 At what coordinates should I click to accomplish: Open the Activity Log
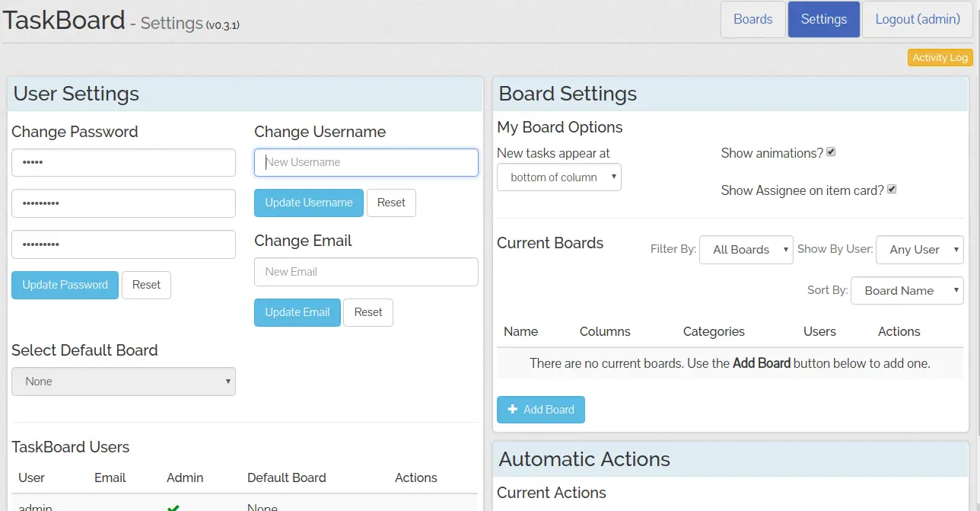coord(940,58)
